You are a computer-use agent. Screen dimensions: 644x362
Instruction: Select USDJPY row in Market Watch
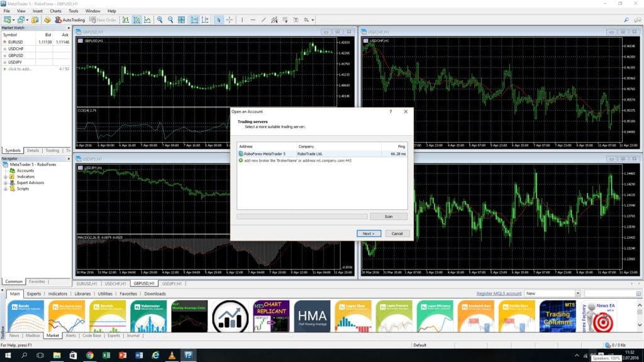(x=36, y=62)
